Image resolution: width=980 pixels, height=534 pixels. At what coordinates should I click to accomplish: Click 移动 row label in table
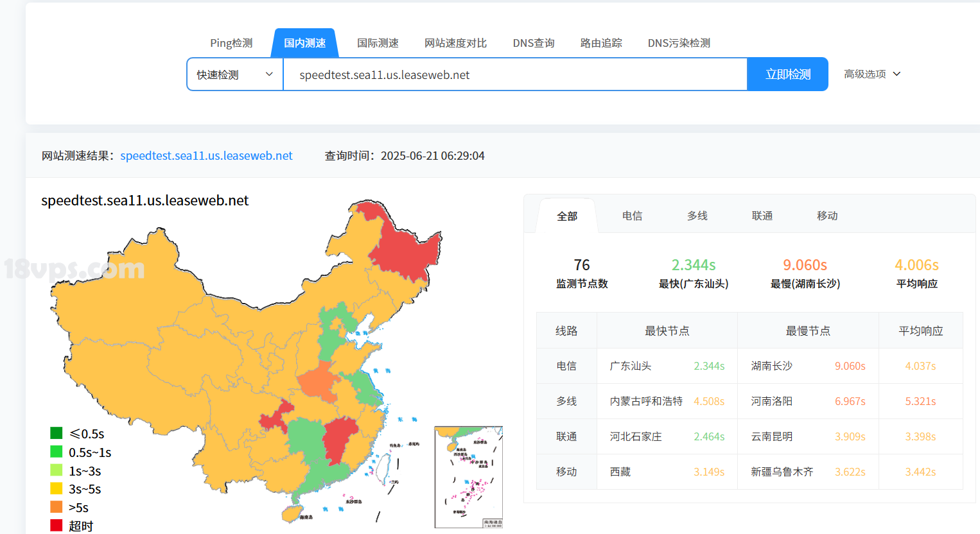coord(566,472)
